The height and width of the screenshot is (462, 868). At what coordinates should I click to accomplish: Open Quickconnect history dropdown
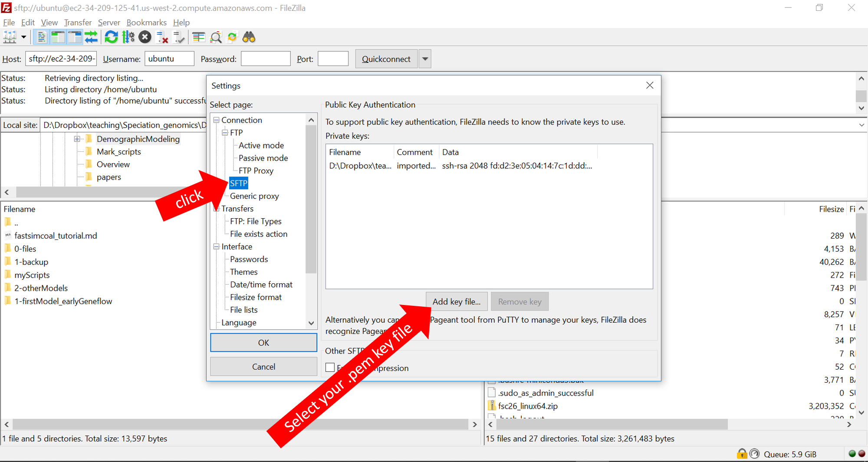point(425,59)
